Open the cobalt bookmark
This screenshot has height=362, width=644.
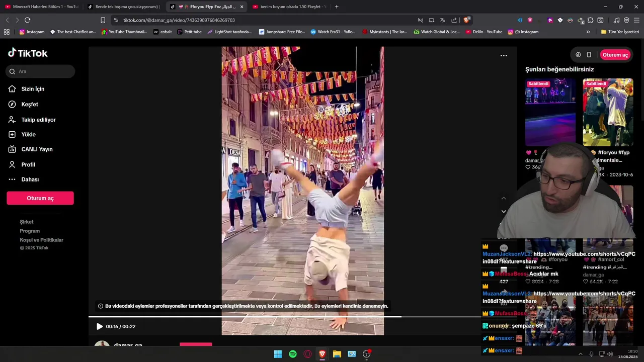pyautogui.click(x=163, y=32)
